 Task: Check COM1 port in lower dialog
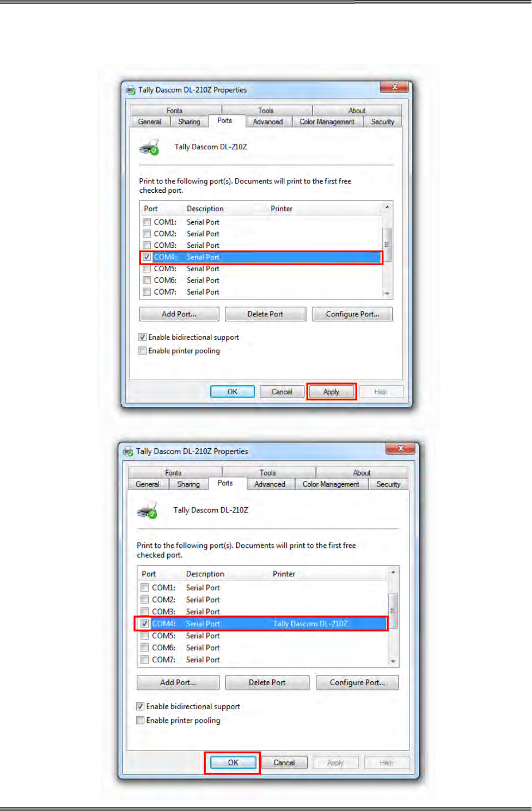click(x=144, y=588)
